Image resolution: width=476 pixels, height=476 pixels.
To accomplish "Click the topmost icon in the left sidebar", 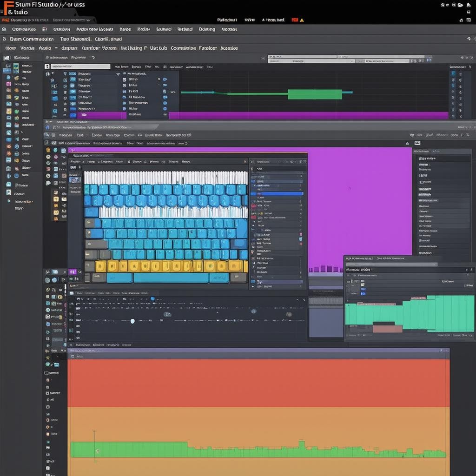I will pos(7,58).
